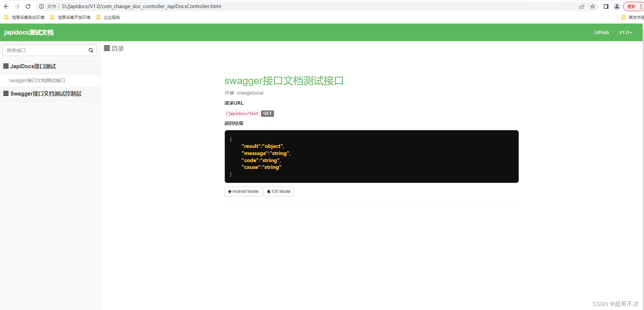This screenshot has width=644, height=310.
Task: Open the browser side panel icon
Action: (606, 6)
